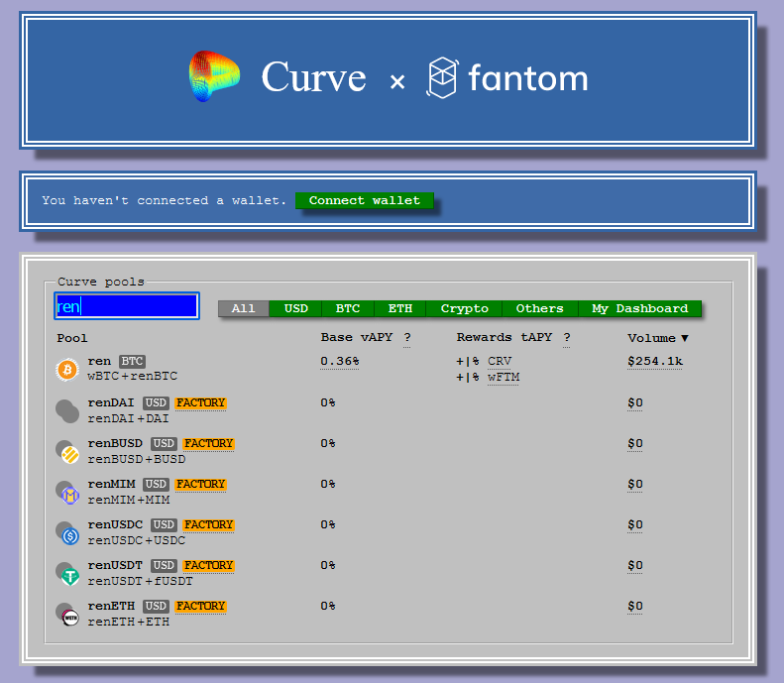
Task: Click the renUSDT pool Tether icon
Action: click(x=67, y=574)
